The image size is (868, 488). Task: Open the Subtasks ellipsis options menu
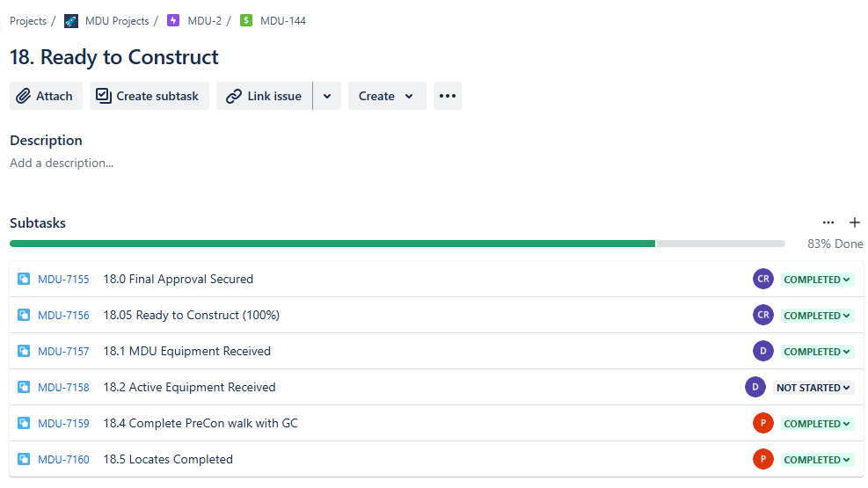tap(828, 222)
